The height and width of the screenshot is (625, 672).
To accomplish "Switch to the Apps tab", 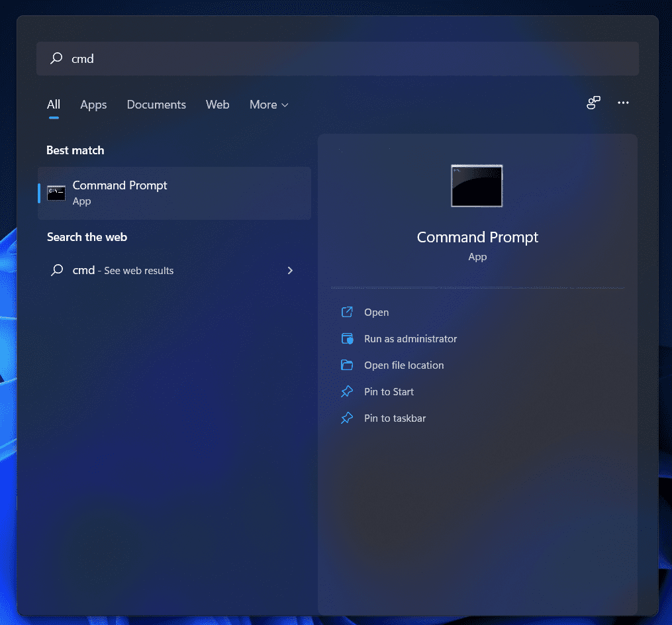I will 93,105.
